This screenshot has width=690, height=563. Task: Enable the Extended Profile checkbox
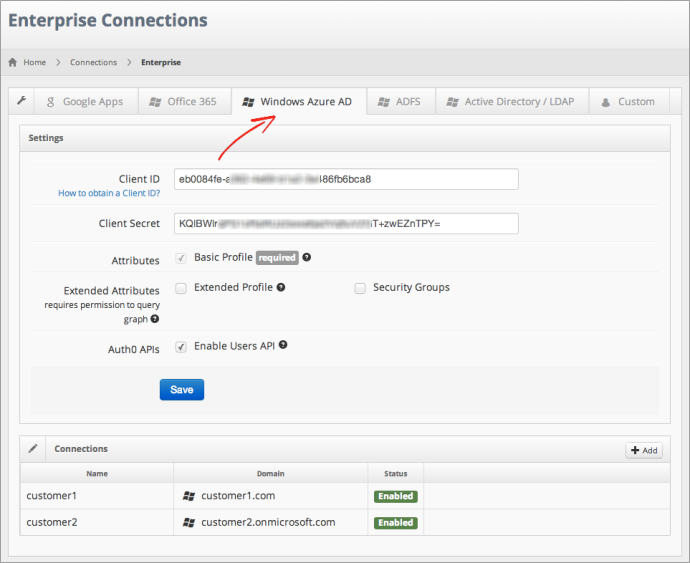pos(181,288)
